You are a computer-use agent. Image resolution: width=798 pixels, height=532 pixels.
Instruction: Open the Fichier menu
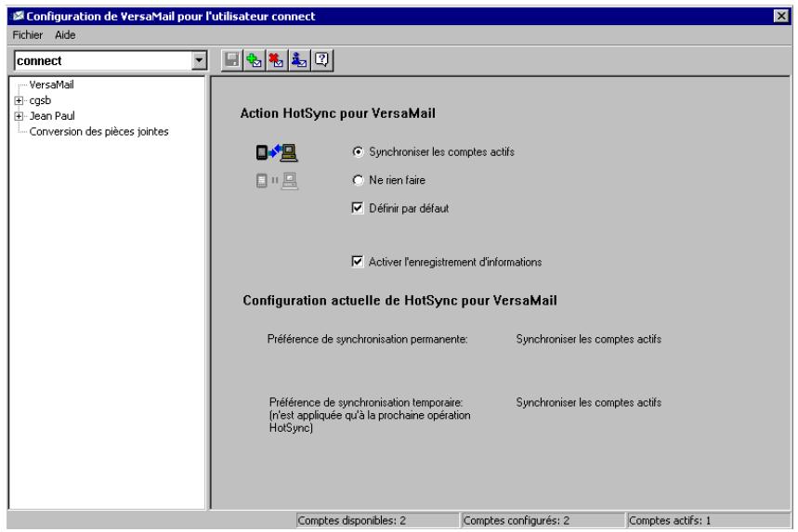click(x=28, y=35)
